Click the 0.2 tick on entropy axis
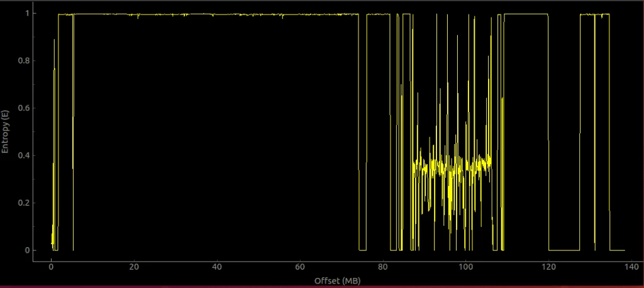Viewport: 644px width, 288px height. (x=23, y=203)
